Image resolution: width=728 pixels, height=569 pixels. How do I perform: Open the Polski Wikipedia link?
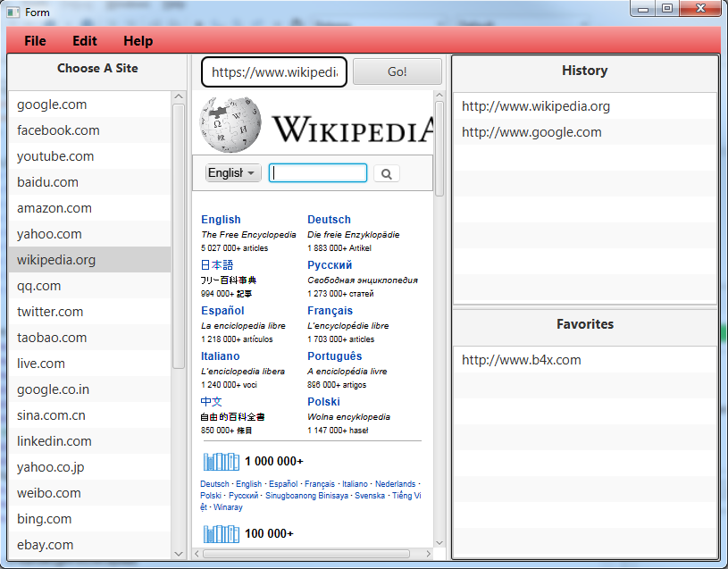click(323, 401)
